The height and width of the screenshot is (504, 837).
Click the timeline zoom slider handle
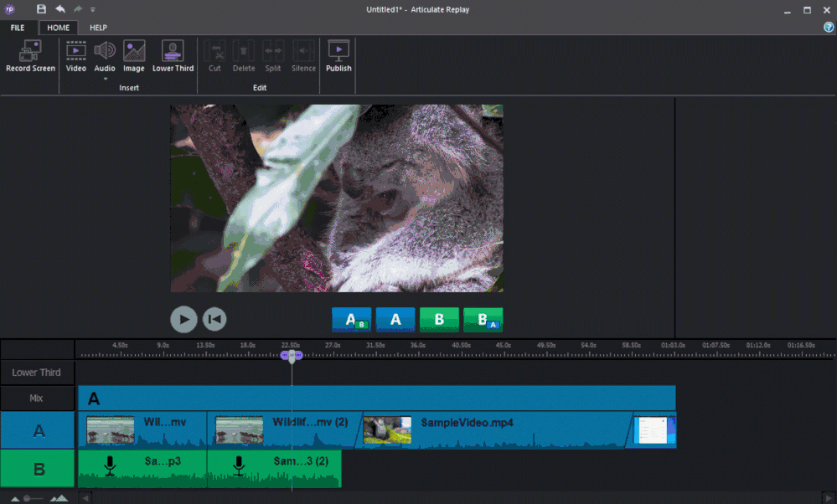[x=27, y=498]
